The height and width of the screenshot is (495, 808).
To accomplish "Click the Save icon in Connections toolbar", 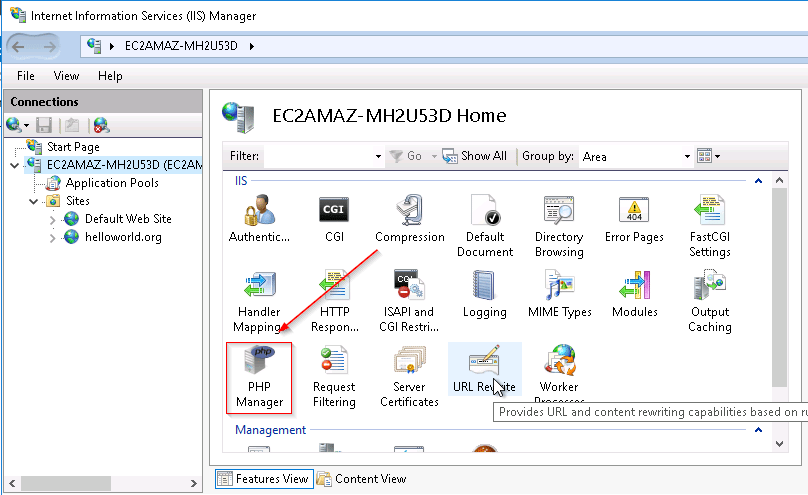I will point(44,125).
